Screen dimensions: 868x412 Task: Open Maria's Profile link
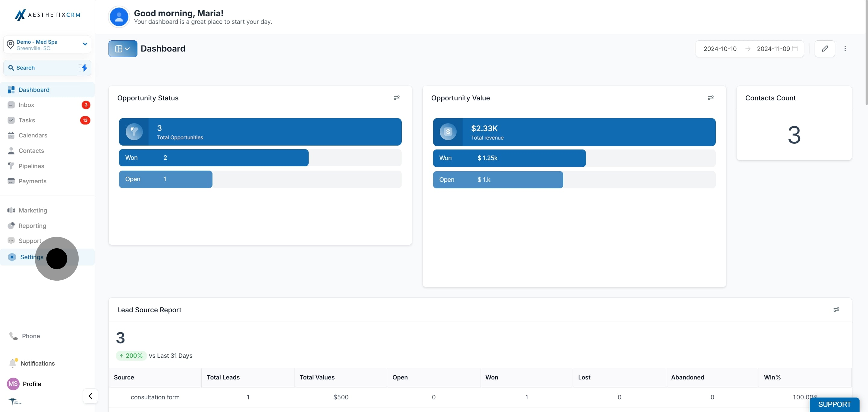pos(32,384)
